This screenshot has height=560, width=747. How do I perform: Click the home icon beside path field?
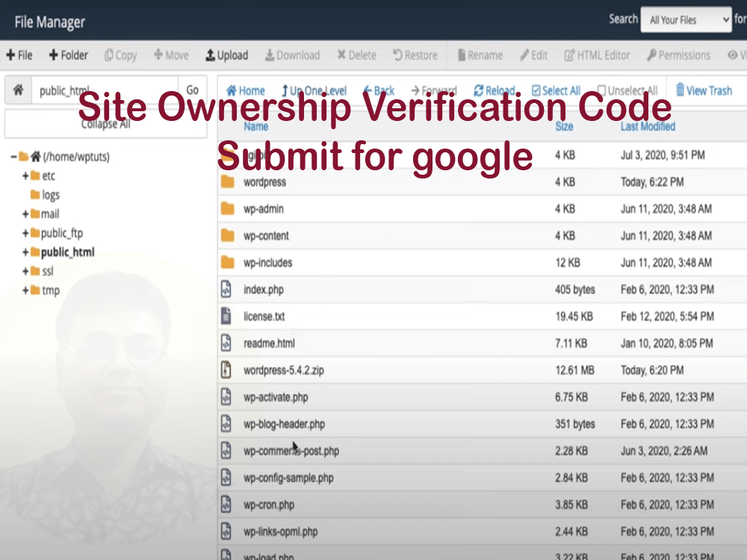[x=18, y=90]
